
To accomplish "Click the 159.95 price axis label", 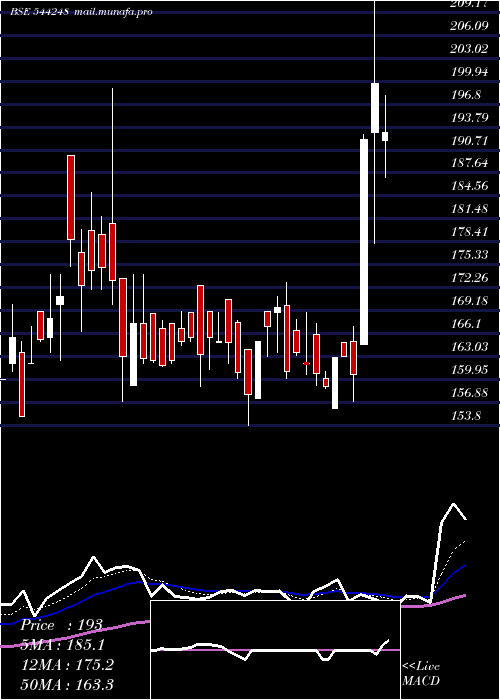I will click(x=470, y=370).
